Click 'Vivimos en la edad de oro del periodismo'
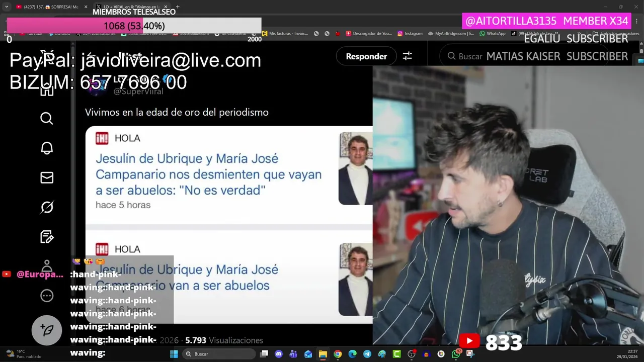Viewport: 644px width, 362px height. click(x=177, y=112)
